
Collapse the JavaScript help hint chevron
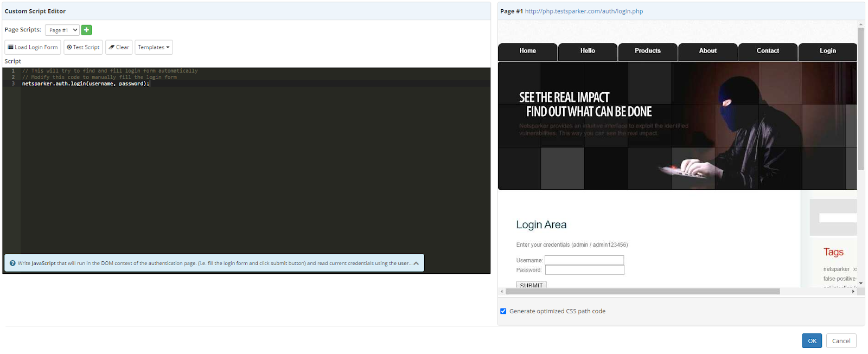tap(416, 263)
